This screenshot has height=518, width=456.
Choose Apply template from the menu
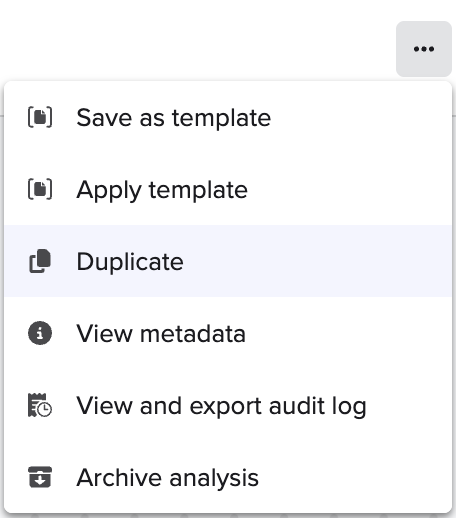228,189
